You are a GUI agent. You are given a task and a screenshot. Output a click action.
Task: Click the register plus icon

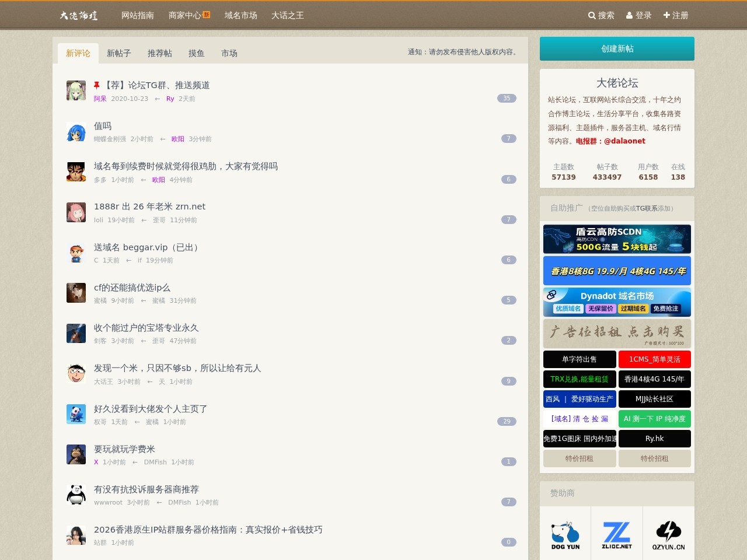click(666, 16)
